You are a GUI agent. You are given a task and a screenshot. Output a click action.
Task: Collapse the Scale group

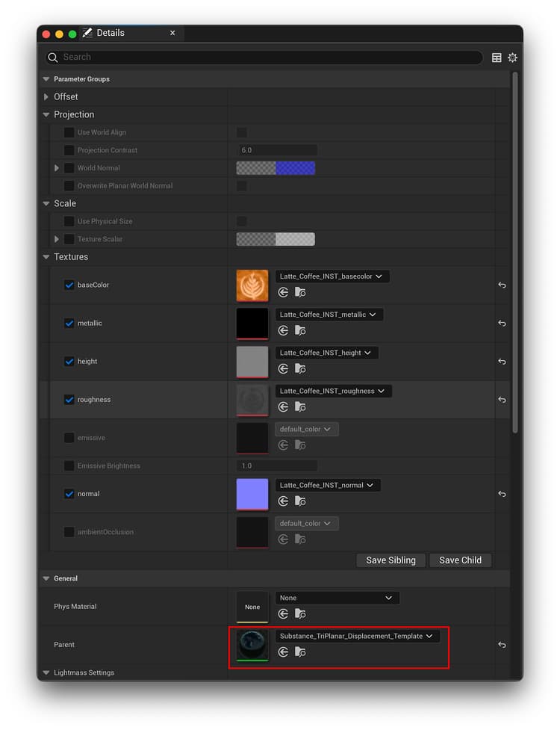pos(46,203)
